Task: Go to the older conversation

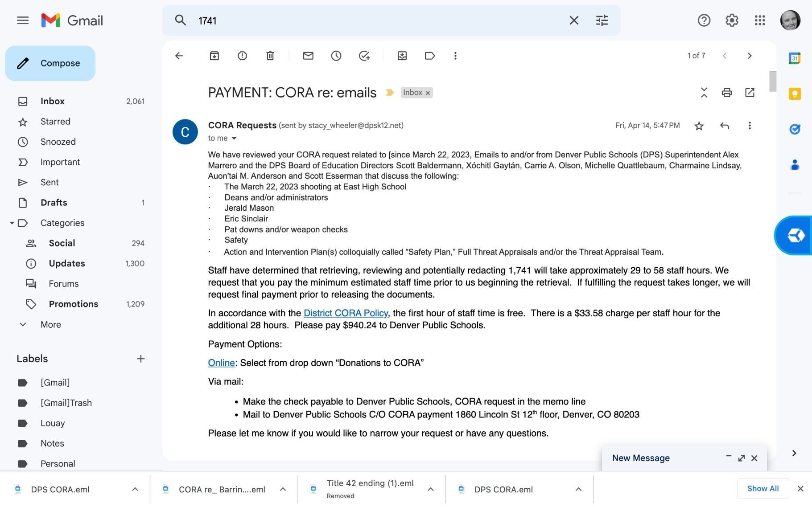Action: click(750, 56)
